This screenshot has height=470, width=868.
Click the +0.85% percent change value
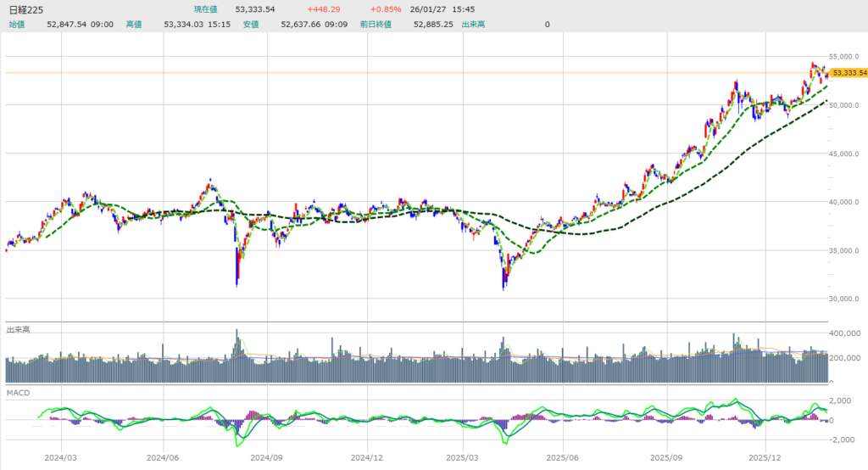pyautogui.click(x=385, y=9)
